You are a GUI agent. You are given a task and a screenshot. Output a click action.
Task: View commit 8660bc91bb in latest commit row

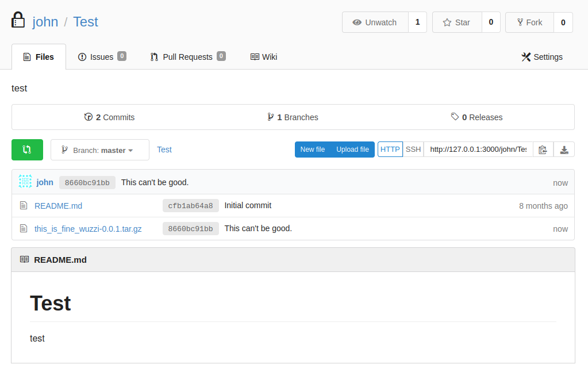tap(87, 183)
